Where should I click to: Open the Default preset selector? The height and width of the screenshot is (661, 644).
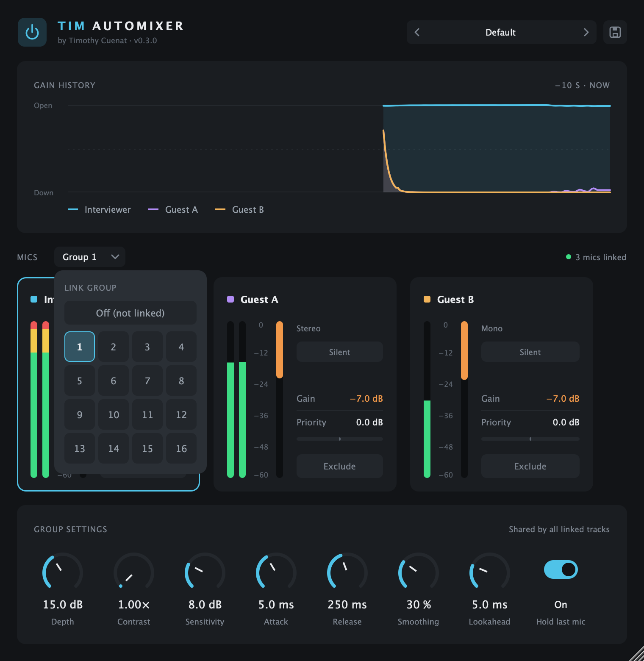point(501,32)
